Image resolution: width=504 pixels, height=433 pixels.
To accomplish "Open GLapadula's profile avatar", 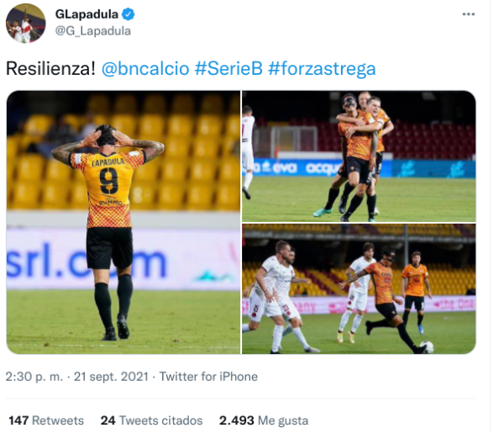I will click(26, 24).
